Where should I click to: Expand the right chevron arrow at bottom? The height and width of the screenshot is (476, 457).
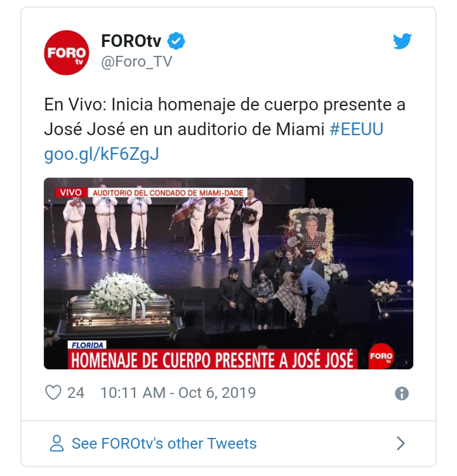pyautogui.click(x=401, y=443)
